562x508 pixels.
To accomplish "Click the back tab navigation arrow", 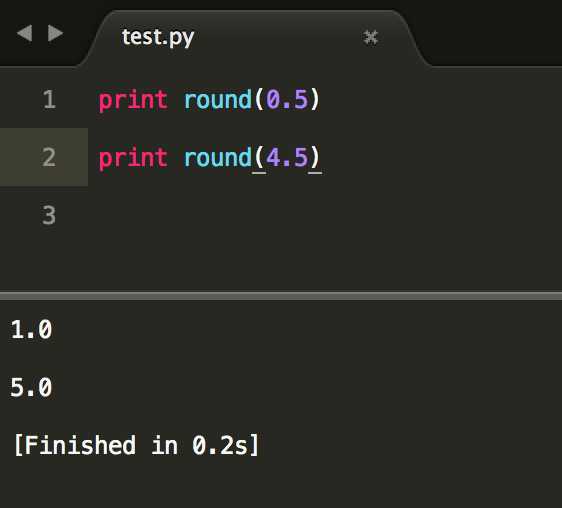I will point(25,33).
